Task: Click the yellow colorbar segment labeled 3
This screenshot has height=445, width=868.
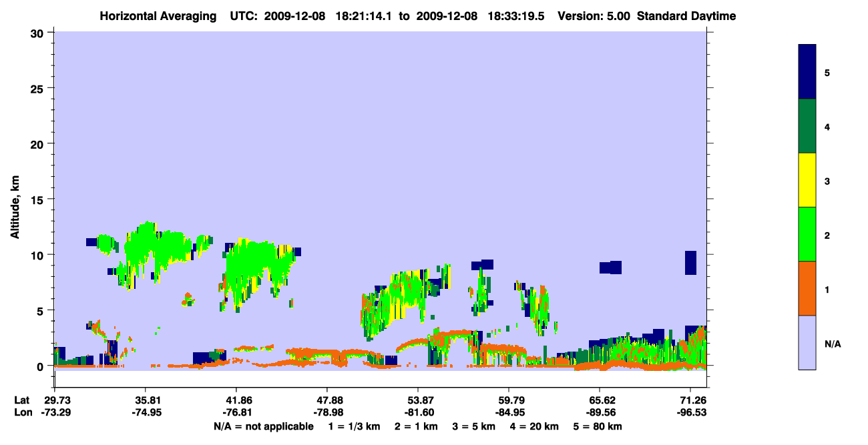Action: pos(807,180)
